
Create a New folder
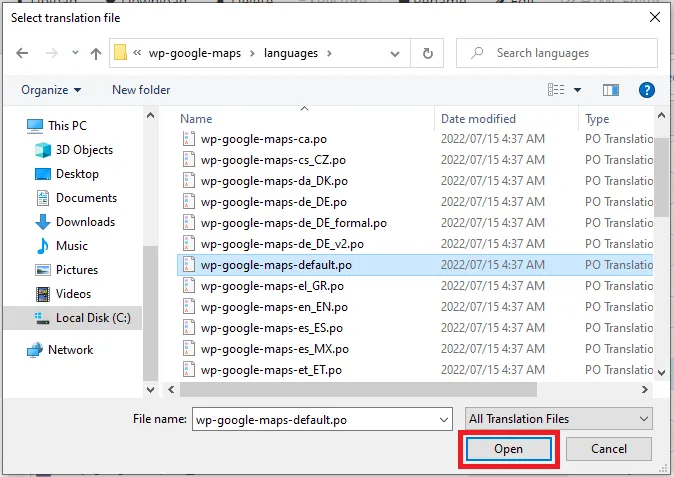[x=141, y=90]
